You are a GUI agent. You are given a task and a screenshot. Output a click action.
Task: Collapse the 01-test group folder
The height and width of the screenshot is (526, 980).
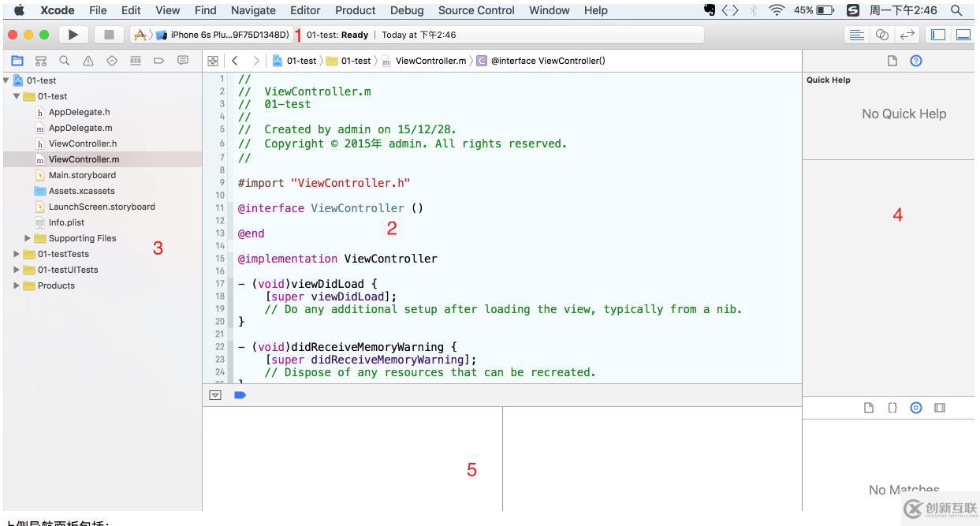coord(17,96)
